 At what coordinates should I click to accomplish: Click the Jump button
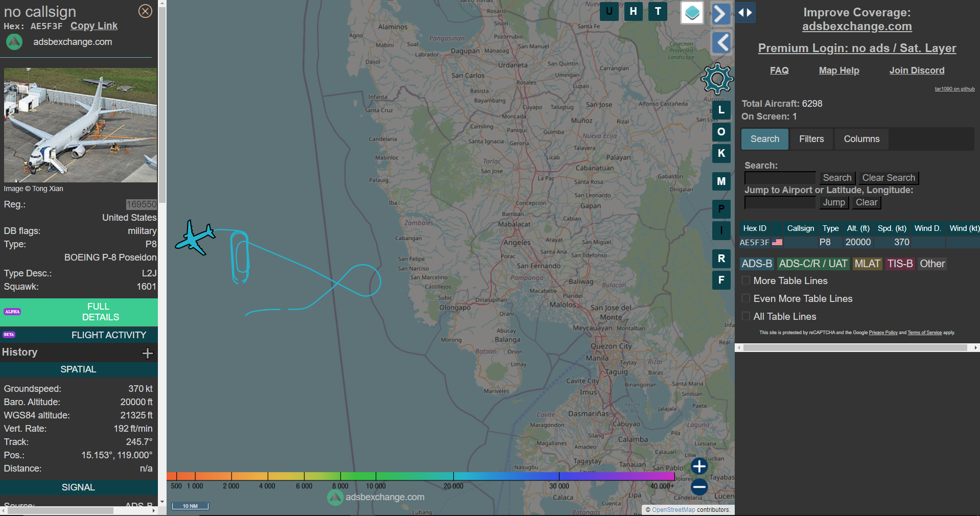(834, 202)
